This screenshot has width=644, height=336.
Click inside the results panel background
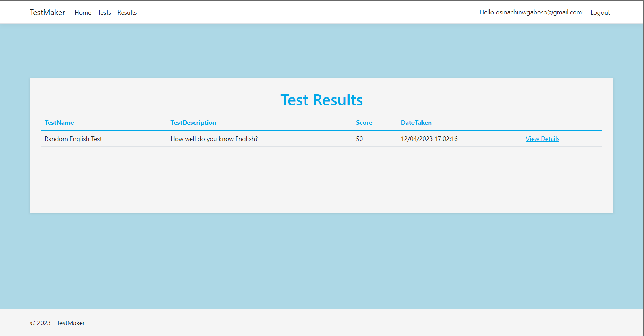321,180
